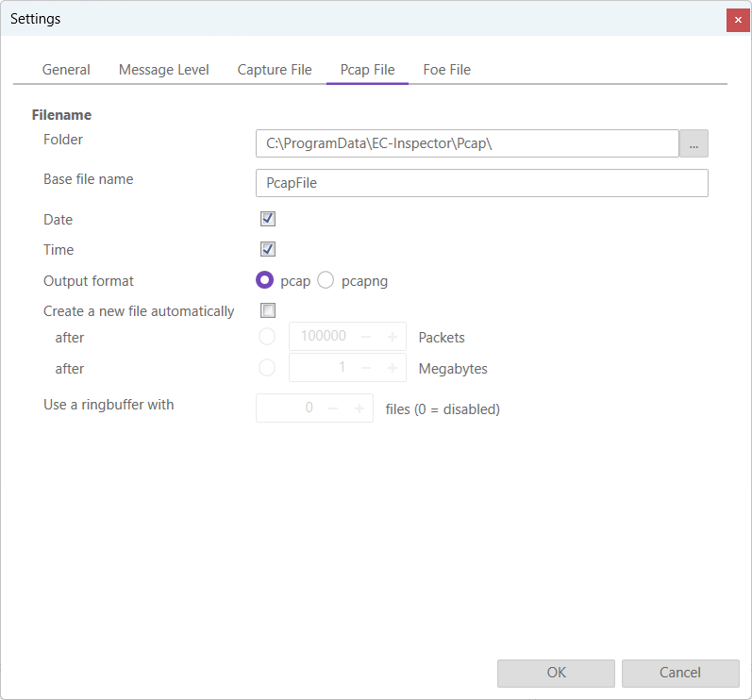Select the after Packets radio option

(267, 337)
